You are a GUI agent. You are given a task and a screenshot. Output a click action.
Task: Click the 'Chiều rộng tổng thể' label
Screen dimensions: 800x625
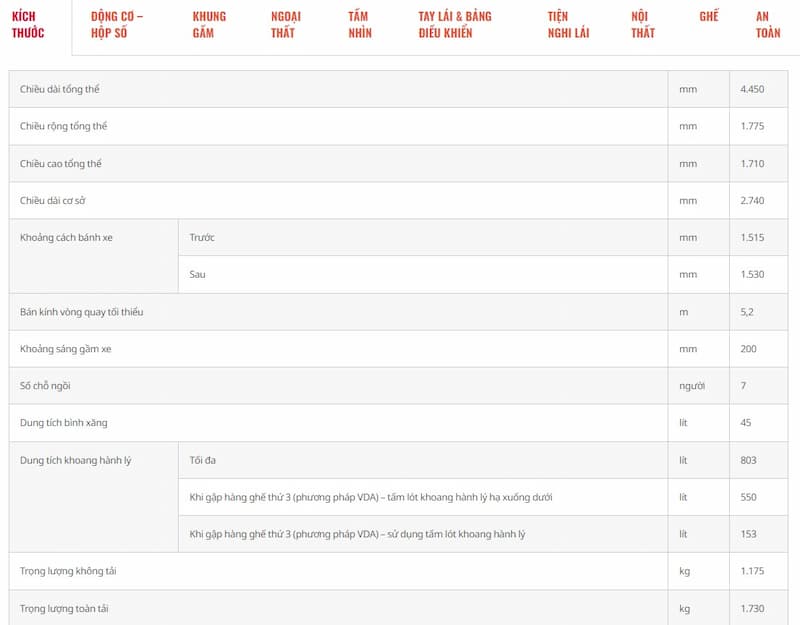(63, 127)
